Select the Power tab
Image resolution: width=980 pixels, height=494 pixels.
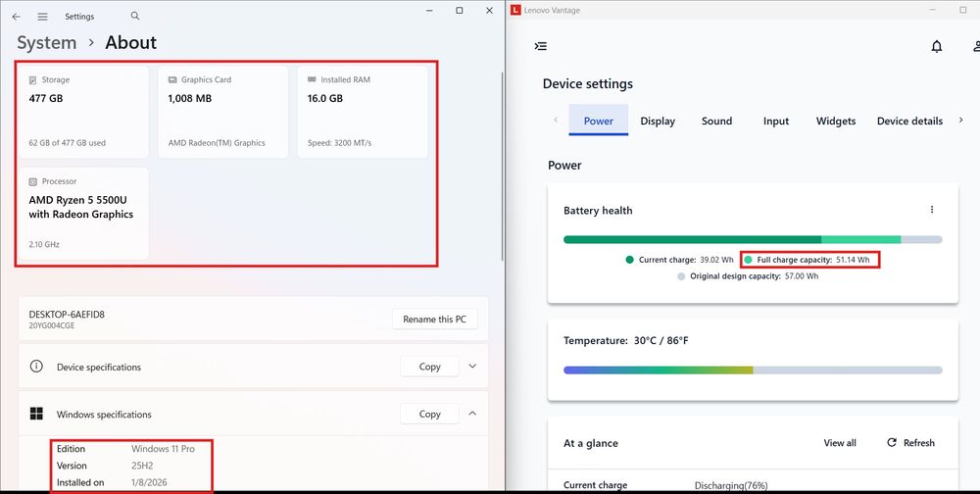click(x=598, y=121)
